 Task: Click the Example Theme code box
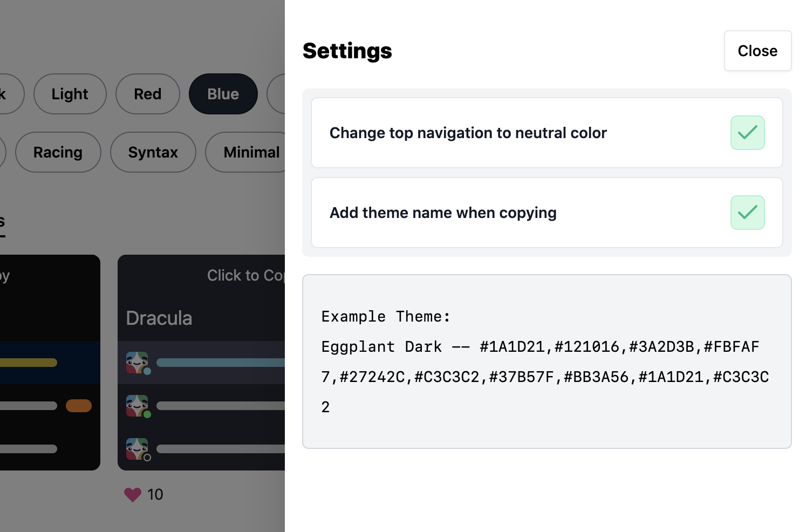[x=547, y=362]
